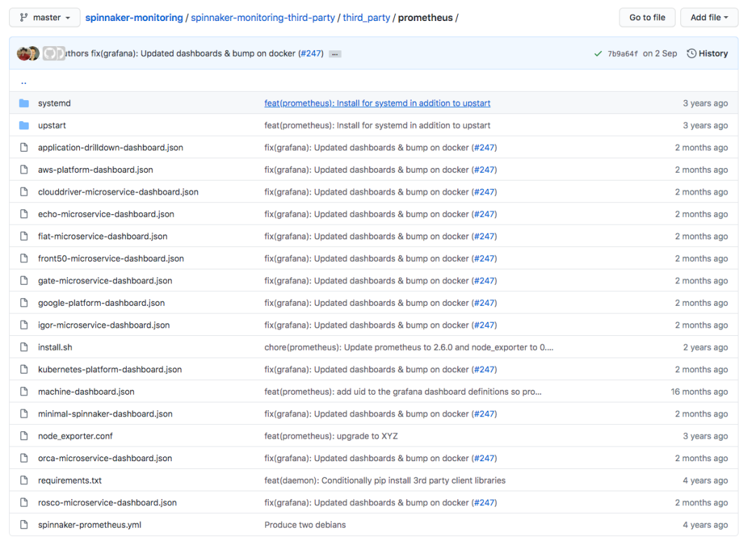Click the systemd folder icon

(x=24, y=103)
